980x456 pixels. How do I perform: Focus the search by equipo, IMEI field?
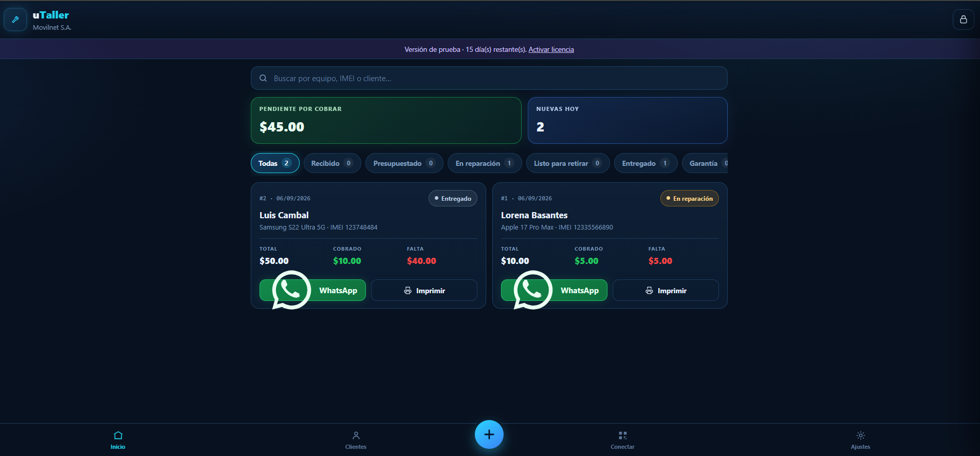point(489,78)
